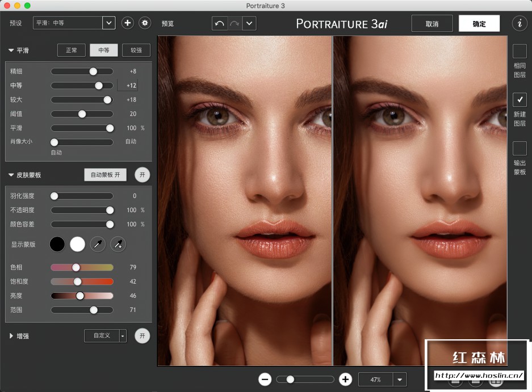Screen dimensions: 532x392
Task: Select the eyedropper plus add color tool
Action: pos(118,245)
